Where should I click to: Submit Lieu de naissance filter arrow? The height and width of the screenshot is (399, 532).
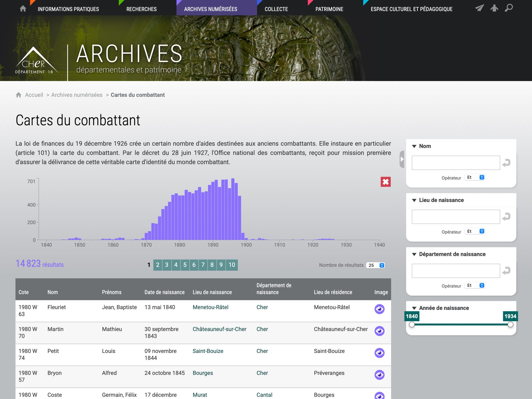tap(506, 217)
